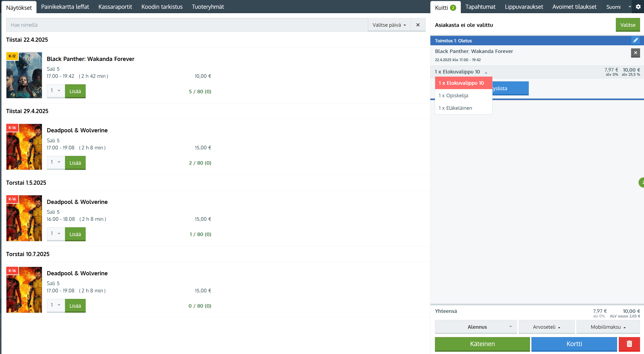Open Valitse päivä date dropdown
Image resolution: width=644 pixels, height=354 pixels.
pos(389,25)
